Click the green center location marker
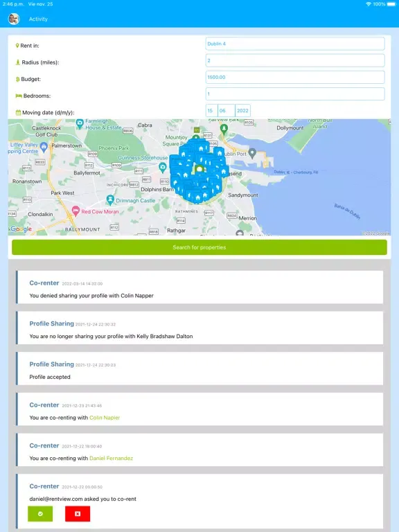Viewport: 399px width, 532px height. pos(199,168)
